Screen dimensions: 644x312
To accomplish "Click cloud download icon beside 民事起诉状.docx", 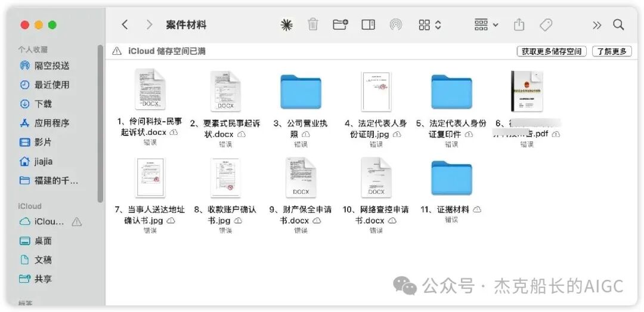I will (174, 133).
